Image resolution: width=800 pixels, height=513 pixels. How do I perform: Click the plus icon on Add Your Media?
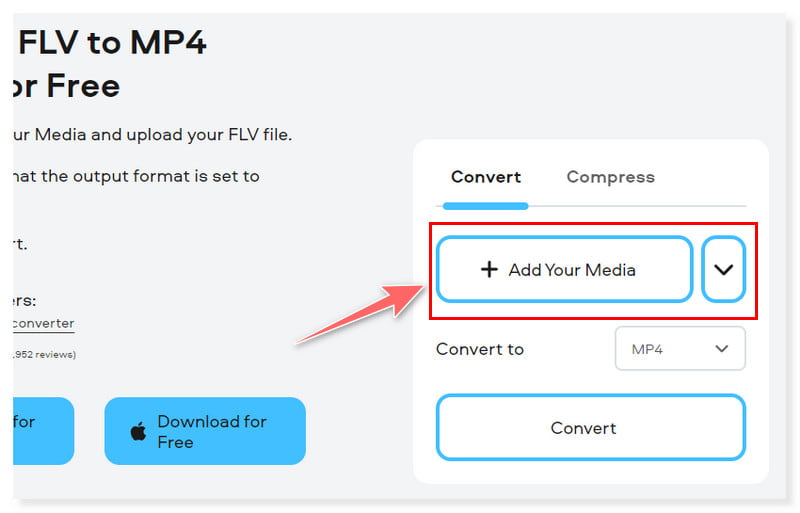click(x=489, y=269)
